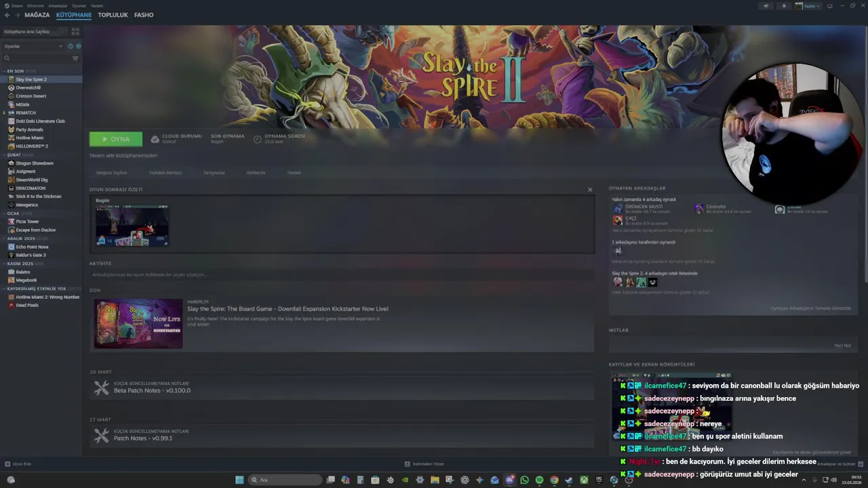
Task: Open the Kickstarter Now Live news headline
Action: point(288,309)
